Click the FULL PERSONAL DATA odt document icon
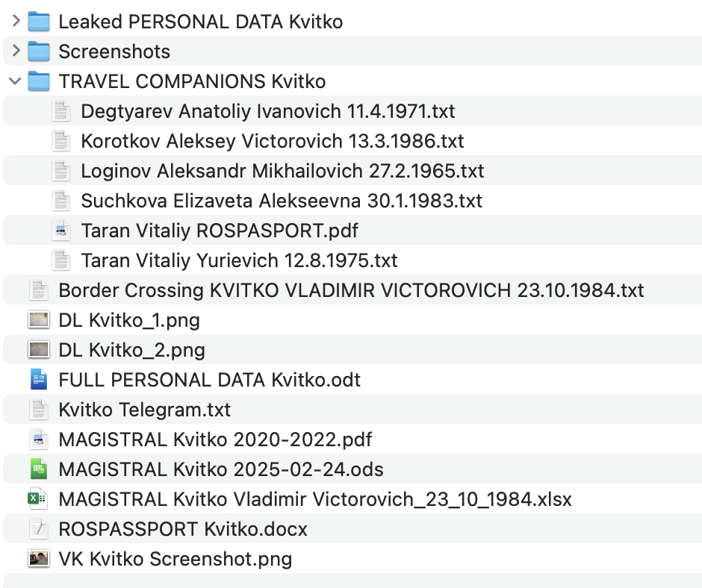The width and height of the screenshot is (702, 588). coord(39,380)
